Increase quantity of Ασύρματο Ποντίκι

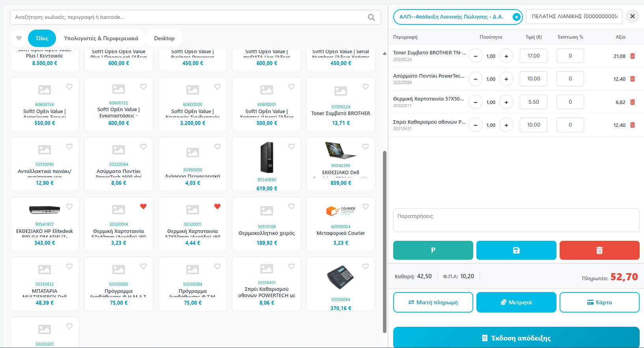tap(506, 79)
